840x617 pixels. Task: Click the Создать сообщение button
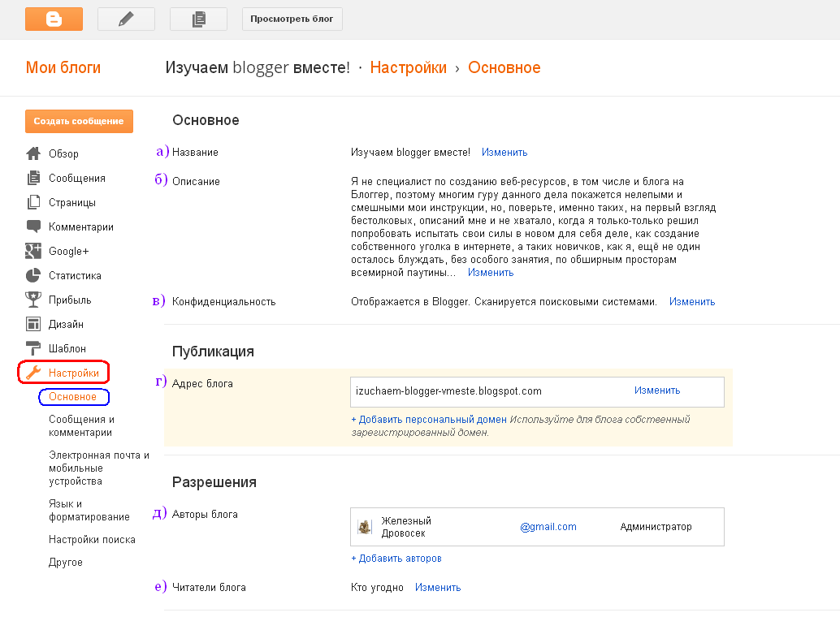point(79,121)
